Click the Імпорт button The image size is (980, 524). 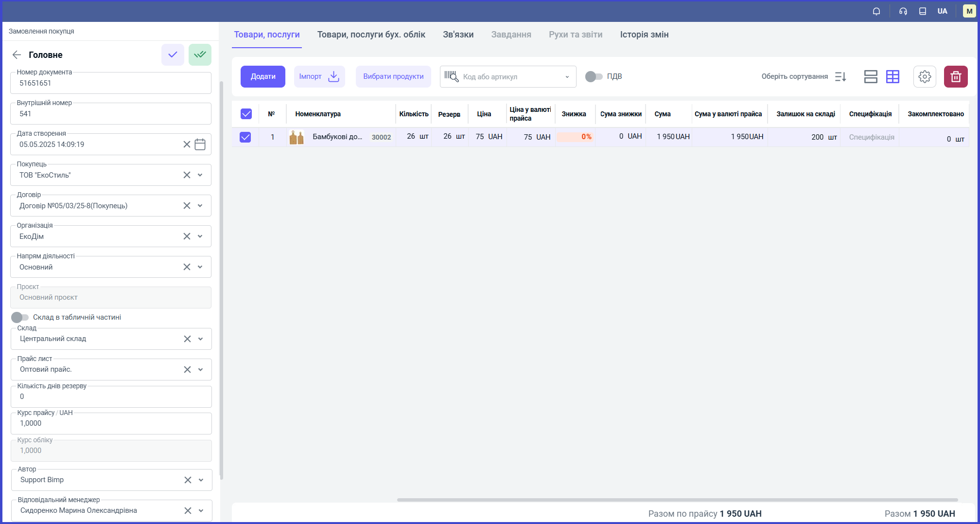(319, 76)
